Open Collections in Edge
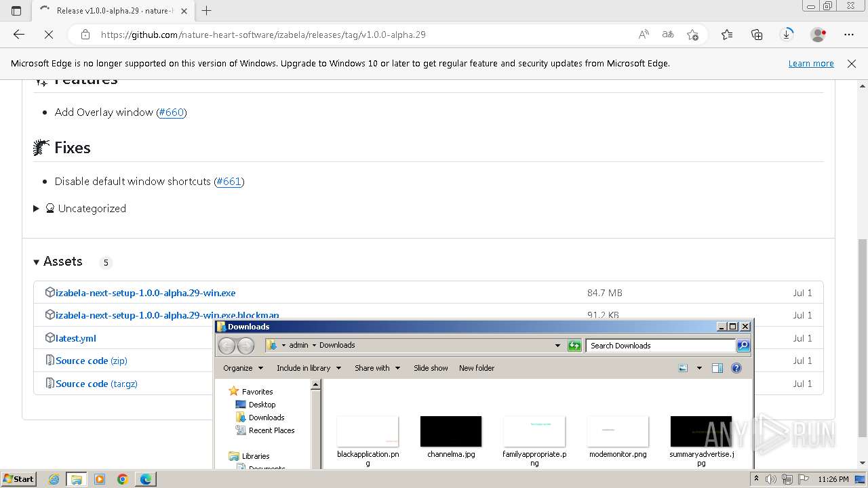The width and height of the screenshot is (868, 488). (x=757, y=35)
